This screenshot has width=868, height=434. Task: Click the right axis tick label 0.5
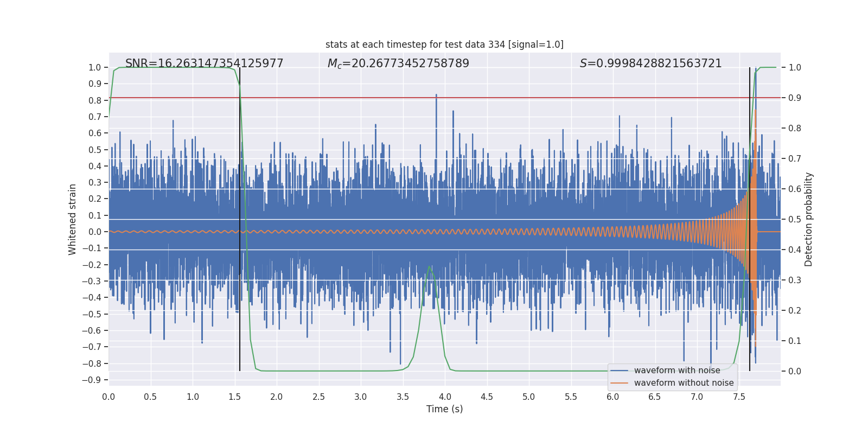tap(794, 219)
